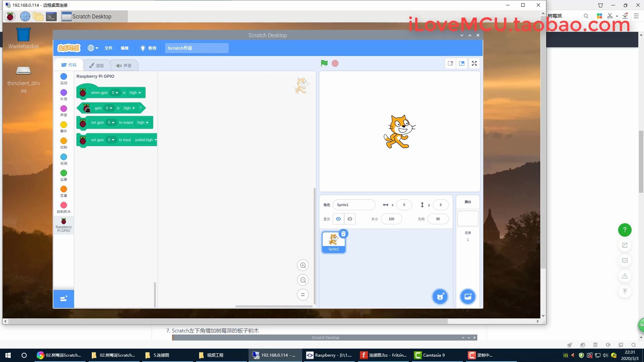
Task: Toggle sprite hidden eye-slash icon
Action: 350,219
